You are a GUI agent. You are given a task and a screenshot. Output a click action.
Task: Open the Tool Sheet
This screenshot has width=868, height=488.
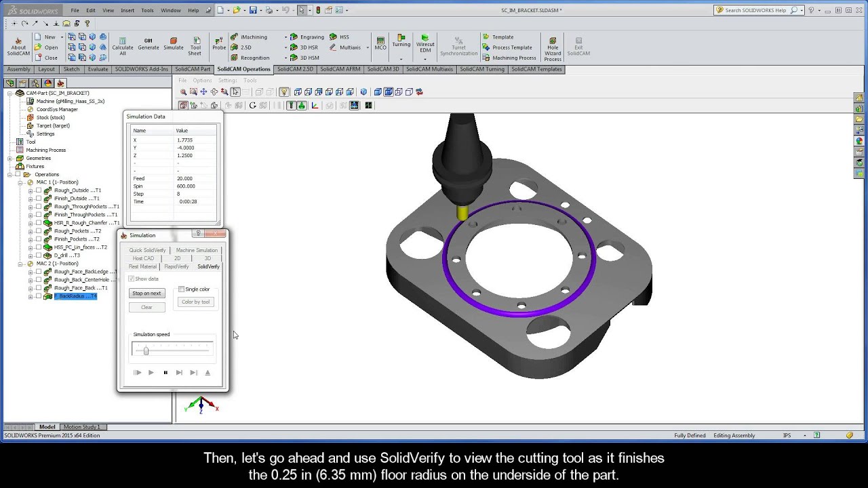[x=195, y=46]
